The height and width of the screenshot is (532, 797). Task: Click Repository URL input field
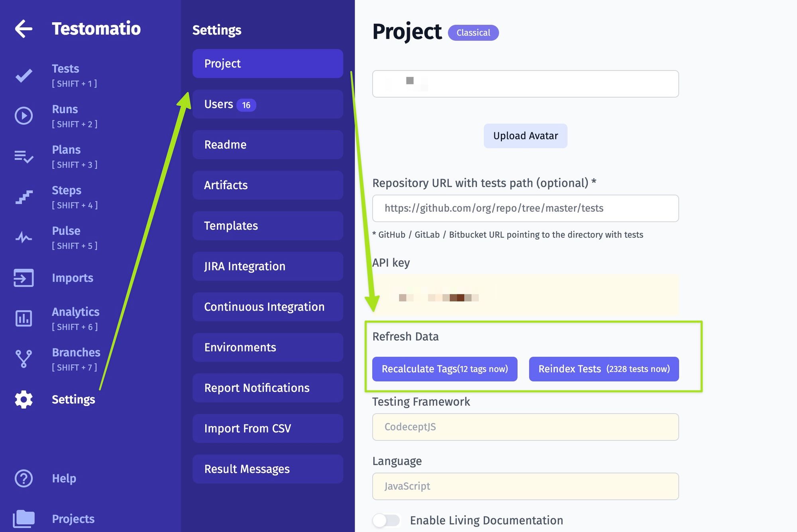coord(526,208)
